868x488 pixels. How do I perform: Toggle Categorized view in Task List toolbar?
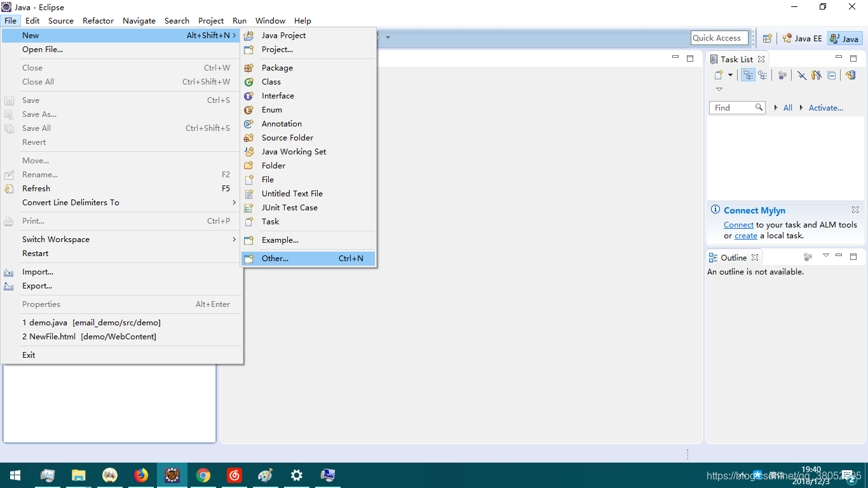click(749, 75)
